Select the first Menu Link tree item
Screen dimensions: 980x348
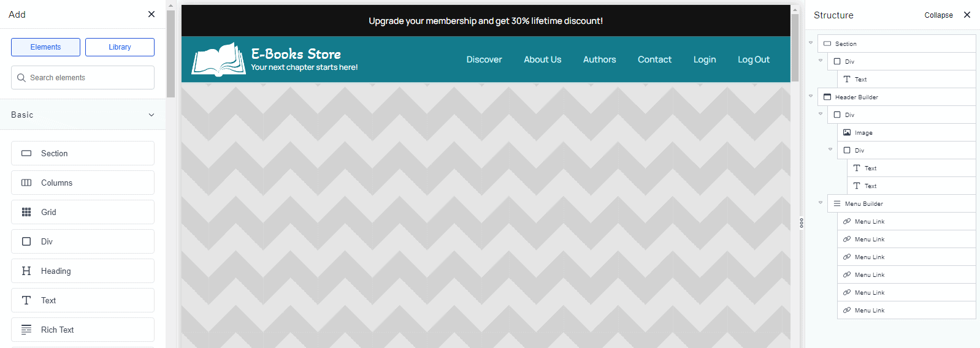coord(869,221)
